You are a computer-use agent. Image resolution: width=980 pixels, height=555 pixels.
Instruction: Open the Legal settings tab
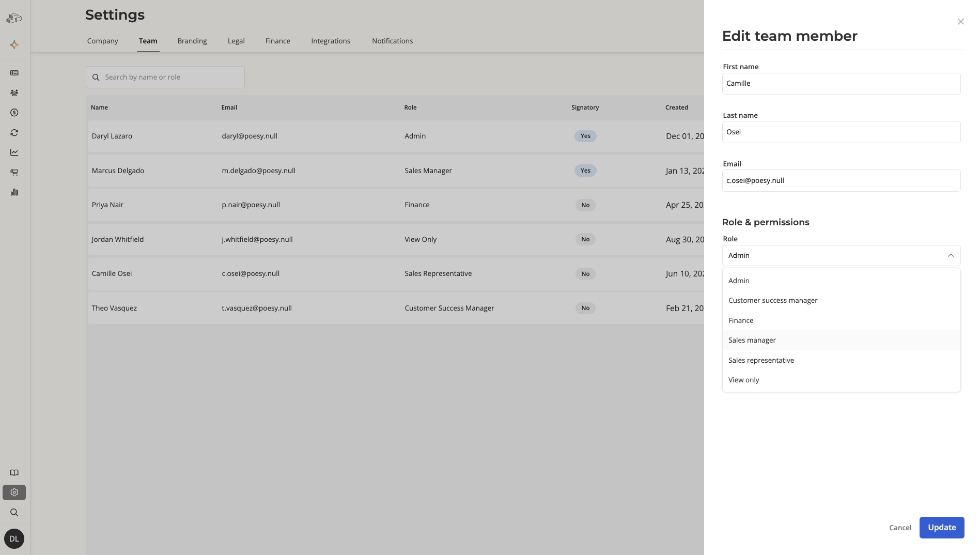236,41
